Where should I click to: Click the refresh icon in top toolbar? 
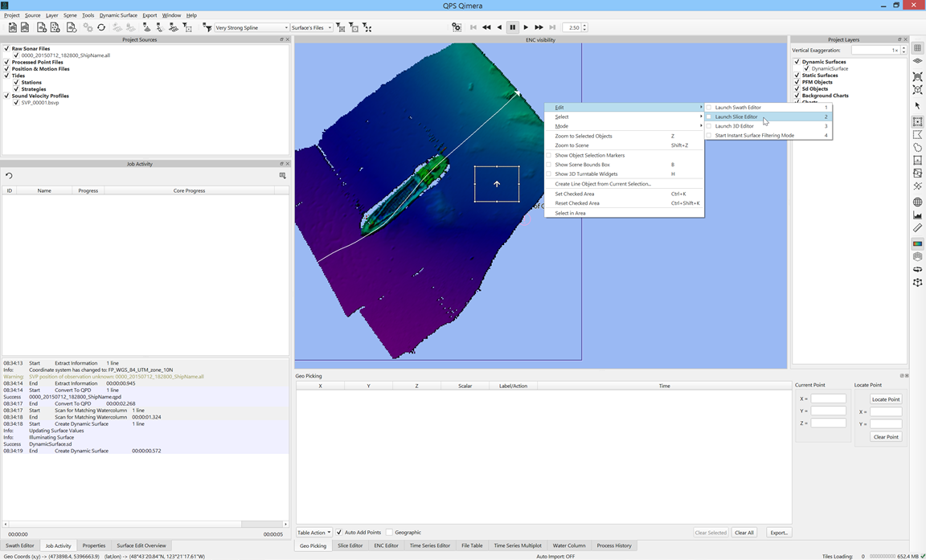pyautogui.click(x=101, y=27)
